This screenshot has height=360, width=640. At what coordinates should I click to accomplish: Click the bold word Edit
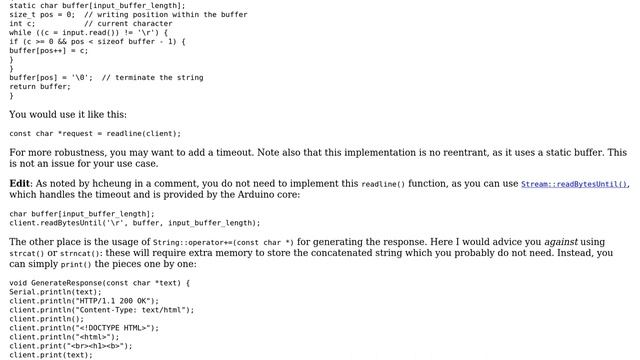(19, 184)
